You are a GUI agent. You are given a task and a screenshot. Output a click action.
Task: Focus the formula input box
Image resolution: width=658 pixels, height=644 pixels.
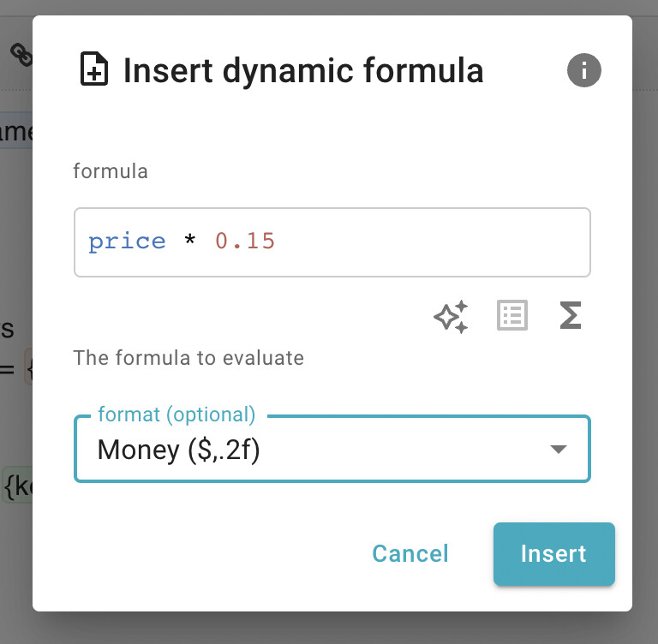pyautogui.click(x=332, y=242)
